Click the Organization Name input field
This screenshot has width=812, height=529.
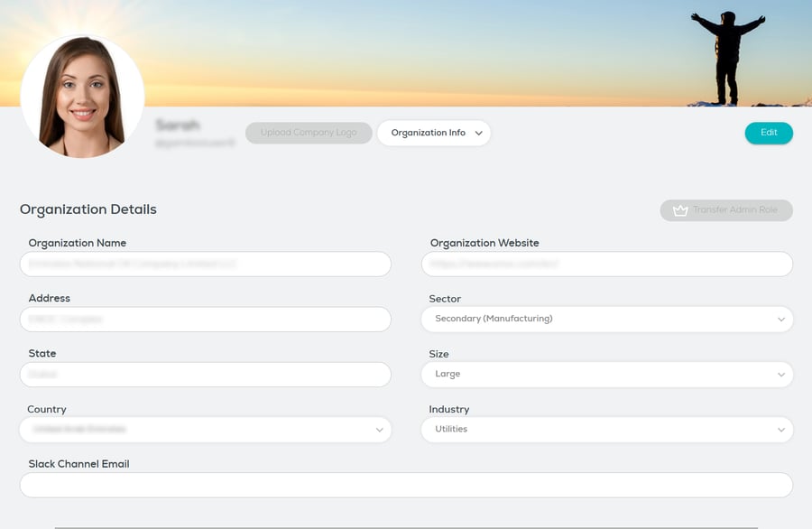(206, 264)
